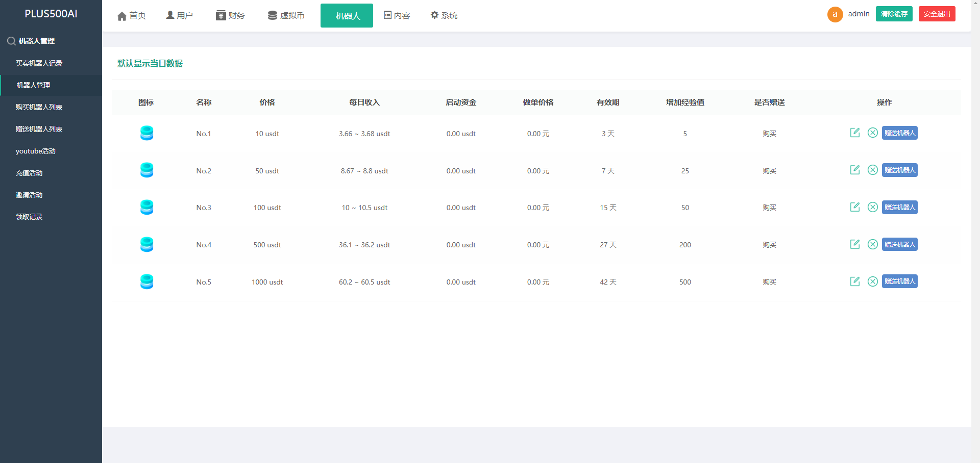
Task: Click the edit icon for robot No.1
Action: pyautogui.click(x=855, y=133)
